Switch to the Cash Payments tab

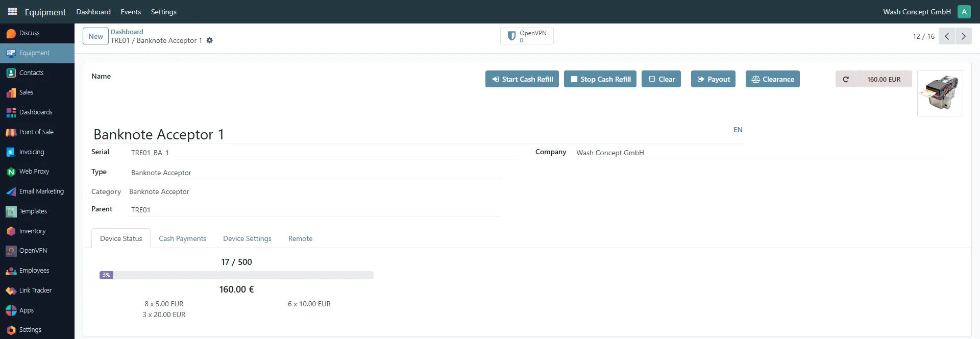point(182,238)
